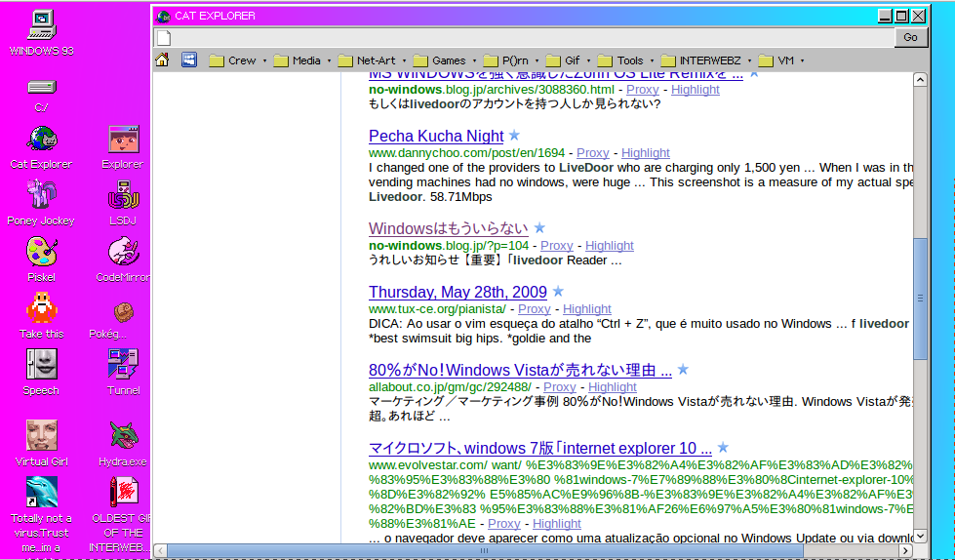Open 80%がNo!Windows Vistaが売れない理由 link

click(x=520, y=370)
